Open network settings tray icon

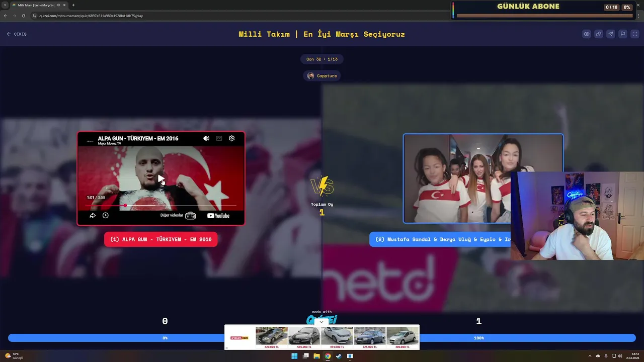pyautogui.click(x=613, y=356)
